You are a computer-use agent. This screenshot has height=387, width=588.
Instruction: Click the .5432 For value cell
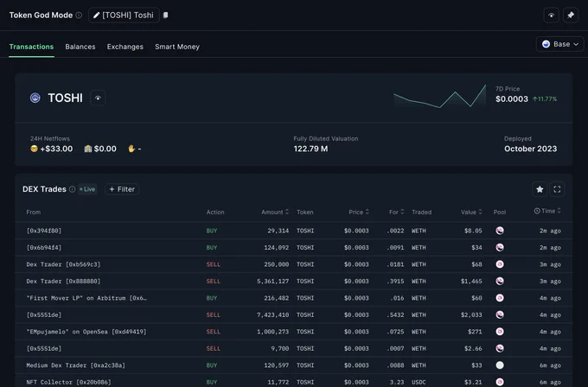pyautogui.click(x=395, y=315)
